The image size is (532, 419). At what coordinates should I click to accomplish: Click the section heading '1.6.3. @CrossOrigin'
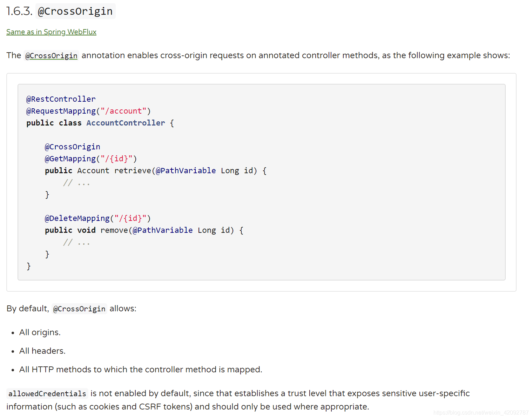tap(61, 11)
